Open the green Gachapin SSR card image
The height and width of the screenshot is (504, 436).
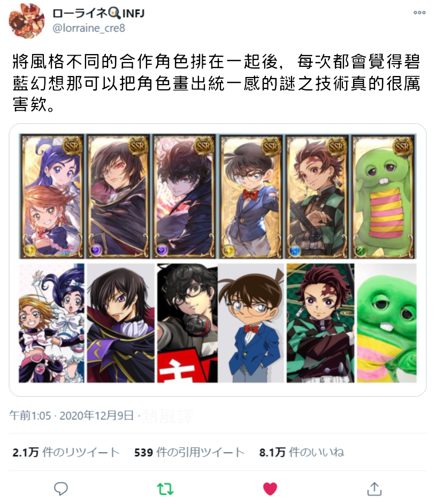click(384, 196)
